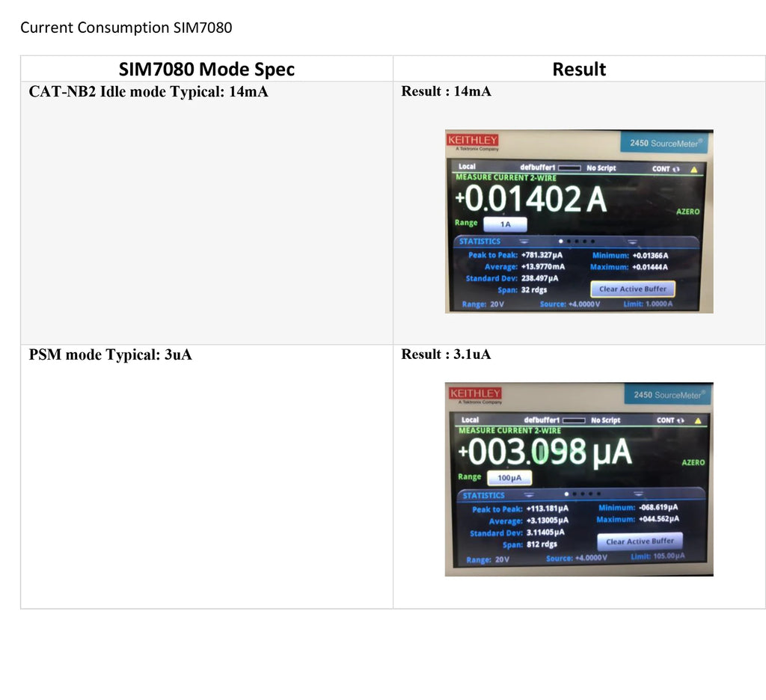Toggle the AZERO indicator on the 0.01402 A screen
The image size is (766, 700).
coord(688,212)
